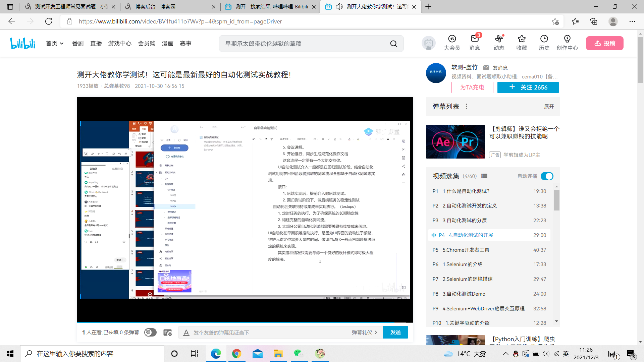
Task: Open the 创作中心 lightbulb icon
Action: click(567, 39)
